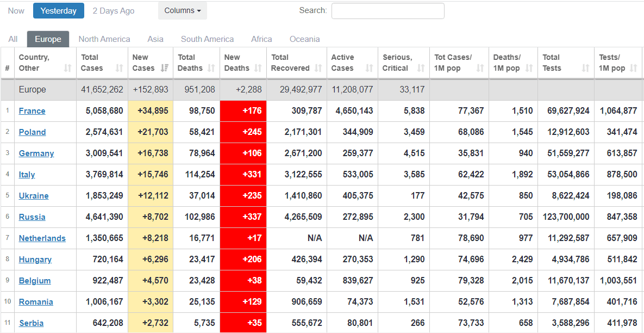Sort by Total Deaths using arrow icon
Viewport: 644px width, 333px height.
pyautogui.click(x=211, y=69)
